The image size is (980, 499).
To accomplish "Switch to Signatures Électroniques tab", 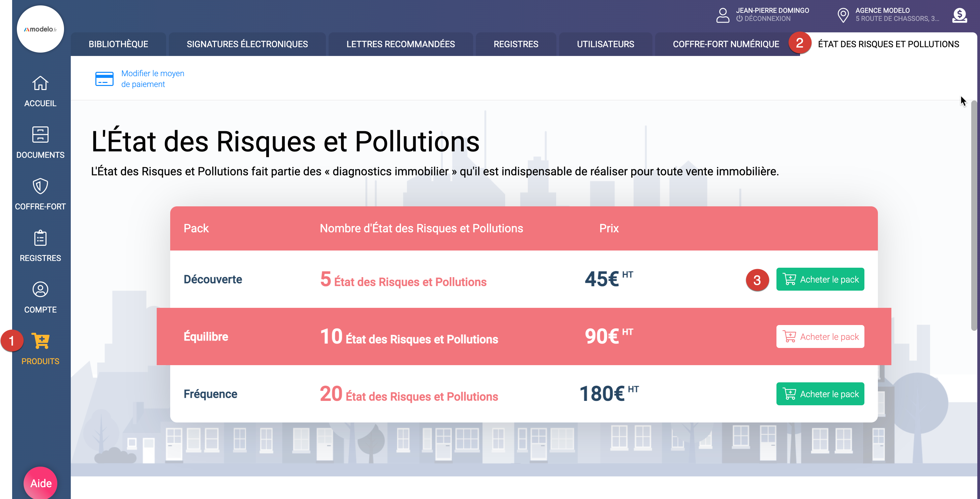I will pos(247,44).
